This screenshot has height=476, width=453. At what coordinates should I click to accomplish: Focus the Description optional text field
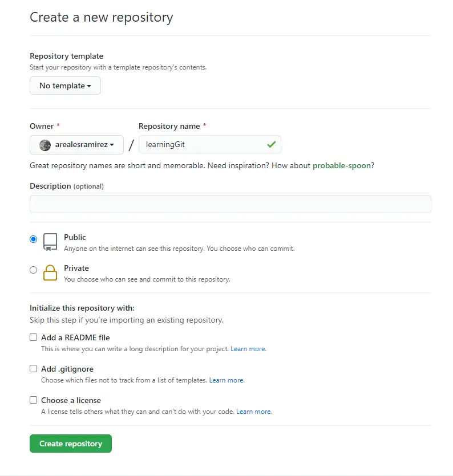pos(230,204)
